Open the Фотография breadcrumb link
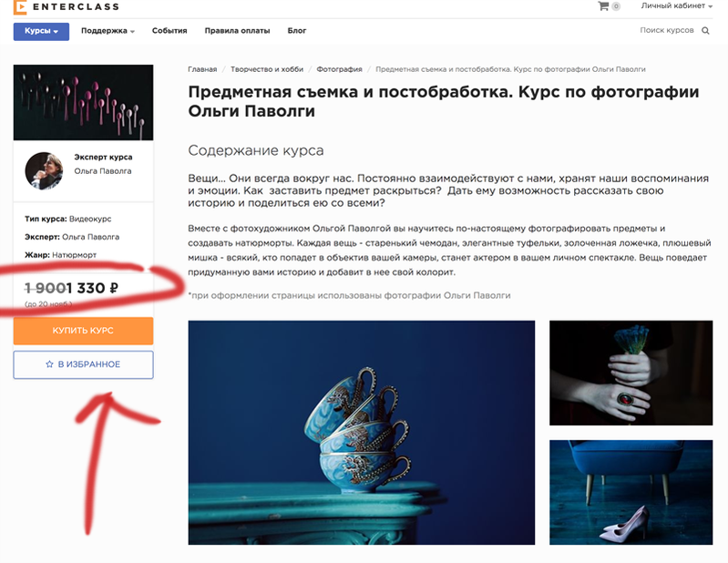 [x=339, y=69]
